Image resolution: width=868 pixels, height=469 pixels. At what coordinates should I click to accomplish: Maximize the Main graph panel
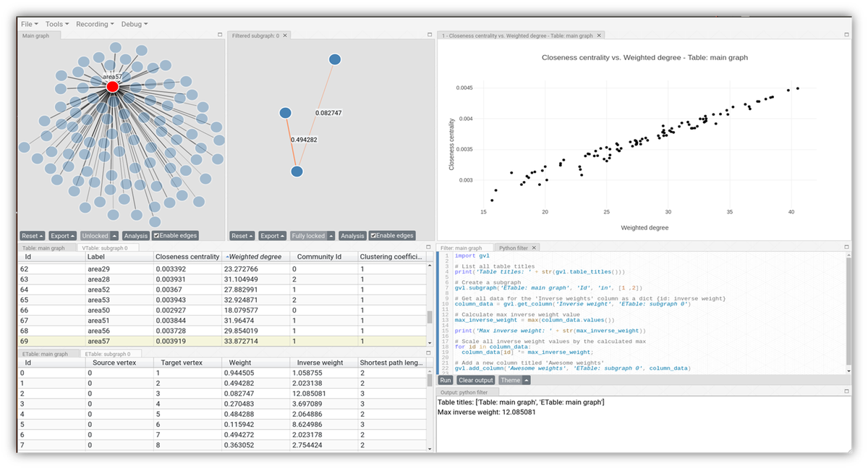click(x=219, y=34)
